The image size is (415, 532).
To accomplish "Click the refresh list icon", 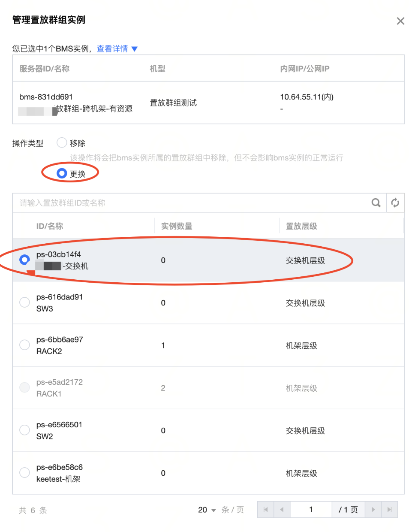I will (395, 203).
